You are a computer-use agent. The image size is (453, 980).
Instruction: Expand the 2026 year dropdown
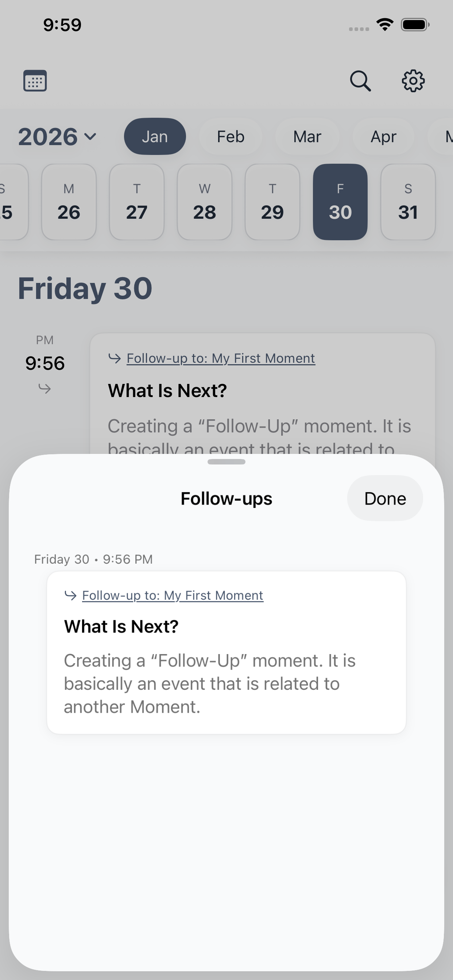58,137
